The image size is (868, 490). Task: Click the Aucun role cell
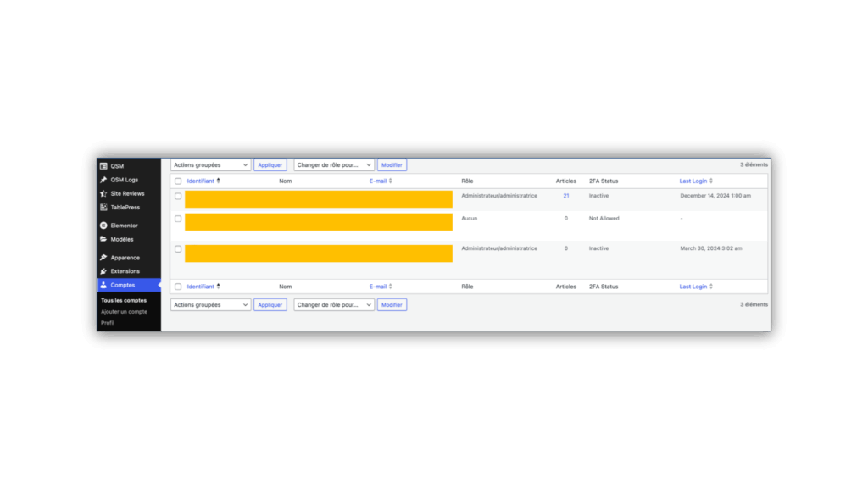[470, 218]
